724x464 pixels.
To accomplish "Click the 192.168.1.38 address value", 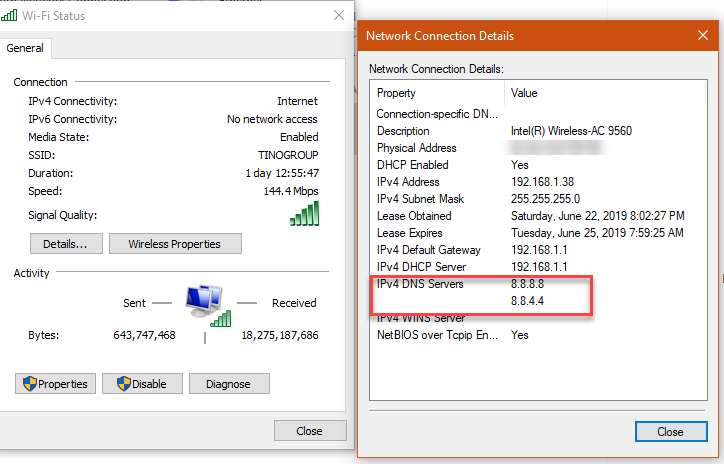I will (542, 182).
